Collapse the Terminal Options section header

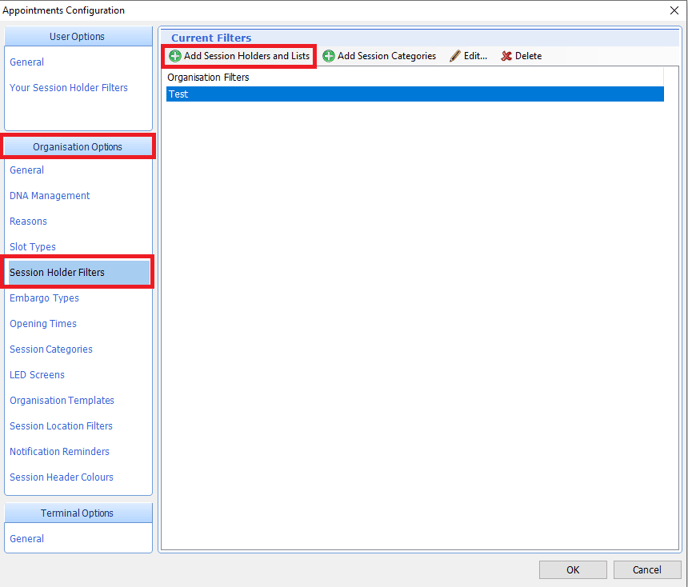point(78,513)
